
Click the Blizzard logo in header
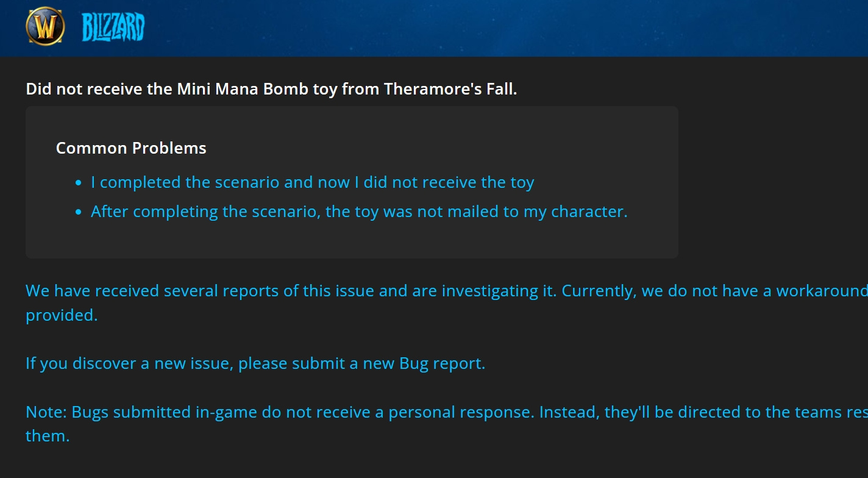click(x=113, y=27)
